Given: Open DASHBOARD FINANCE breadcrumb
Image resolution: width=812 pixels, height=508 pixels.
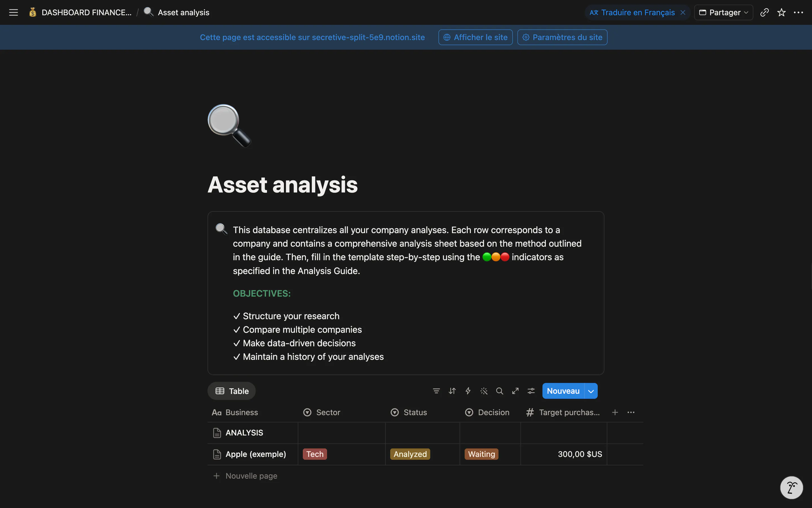Looking at the screenshot, I should pos(86,12).
